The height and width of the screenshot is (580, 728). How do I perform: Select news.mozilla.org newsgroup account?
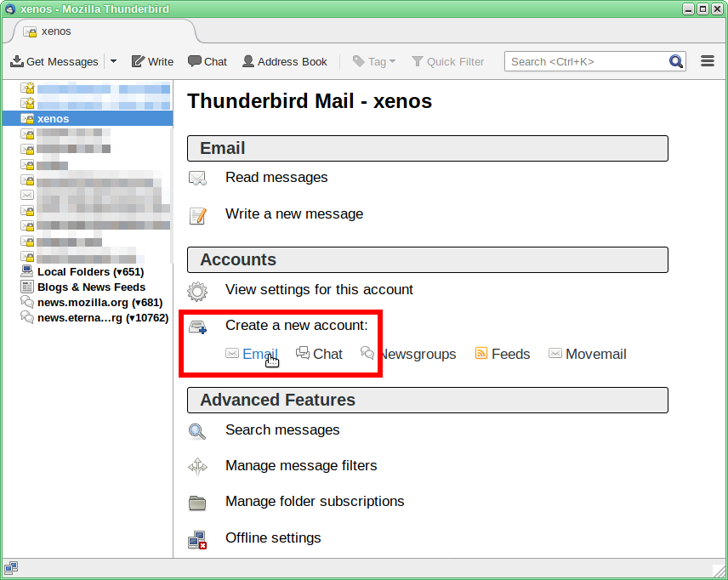[x=100, y=302]
